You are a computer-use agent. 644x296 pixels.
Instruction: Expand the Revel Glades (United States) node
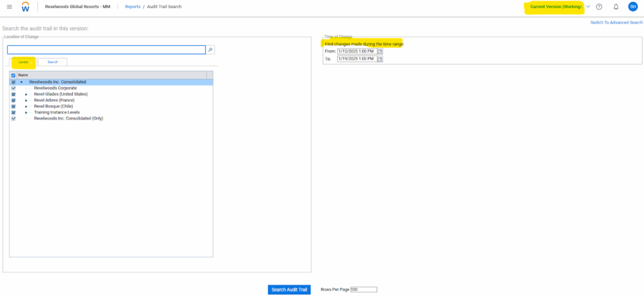click(26, 94)
